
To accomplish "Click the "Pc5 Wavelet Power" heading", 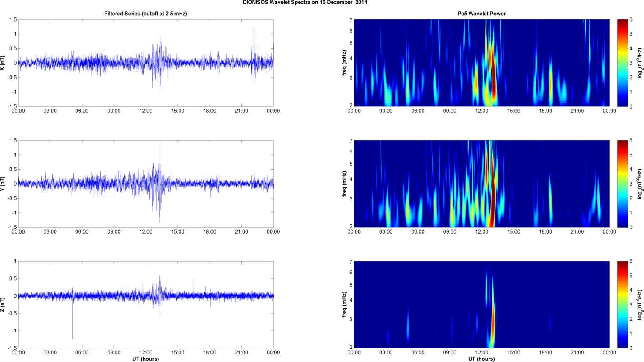I will (481, 14).
